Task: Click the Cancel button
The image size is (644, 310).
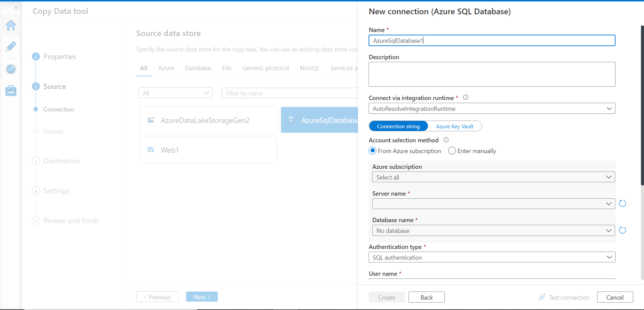Action: (615, 297)
